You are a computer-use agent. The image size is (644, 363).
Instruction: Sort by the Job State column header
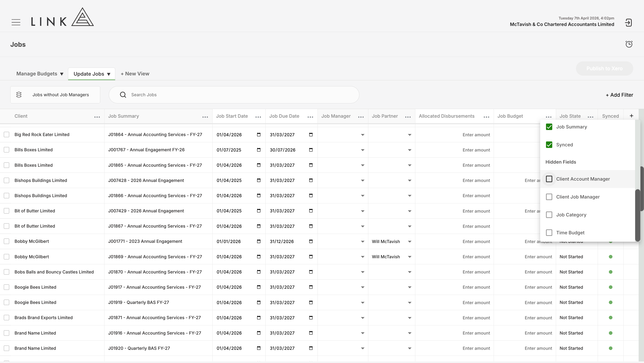pos(570,116)
